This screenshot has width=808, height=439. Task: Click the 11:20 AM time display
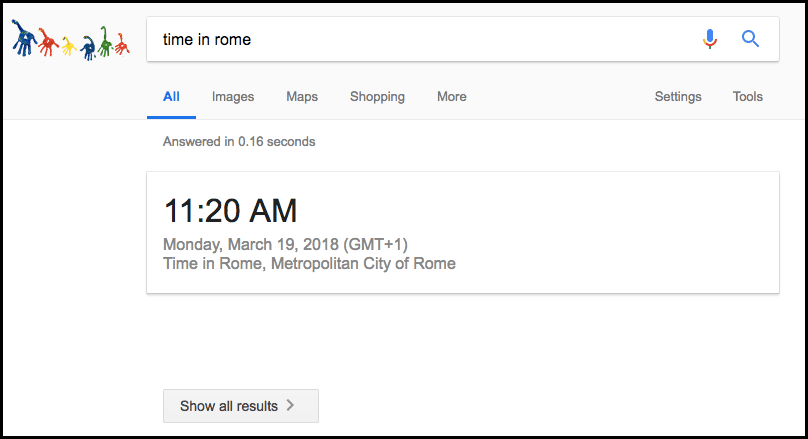click(x=230, y=211)
